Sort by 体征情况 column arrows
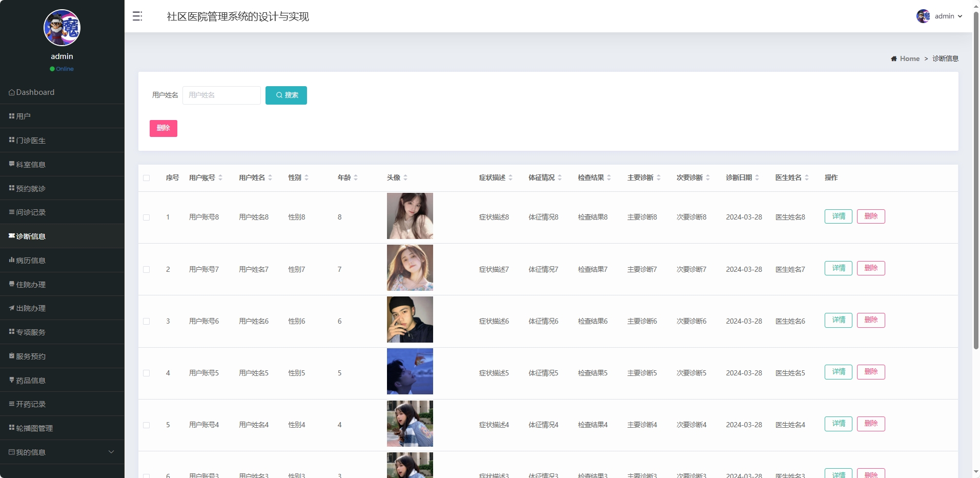The height and width of the screenshot is (478, 980). click(x=560, y=177)
